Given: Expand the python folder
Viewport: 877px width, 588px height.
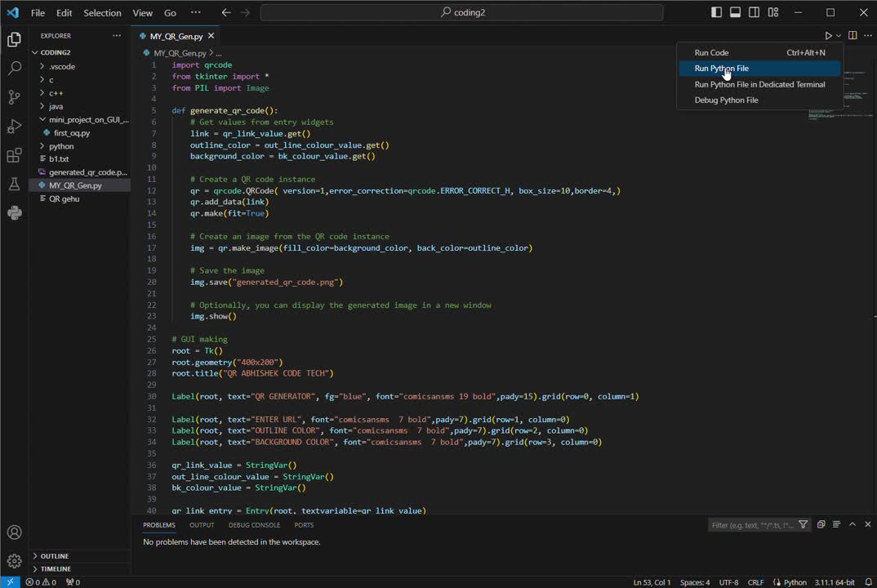Looking at the screenshot, I should point(80,146).
